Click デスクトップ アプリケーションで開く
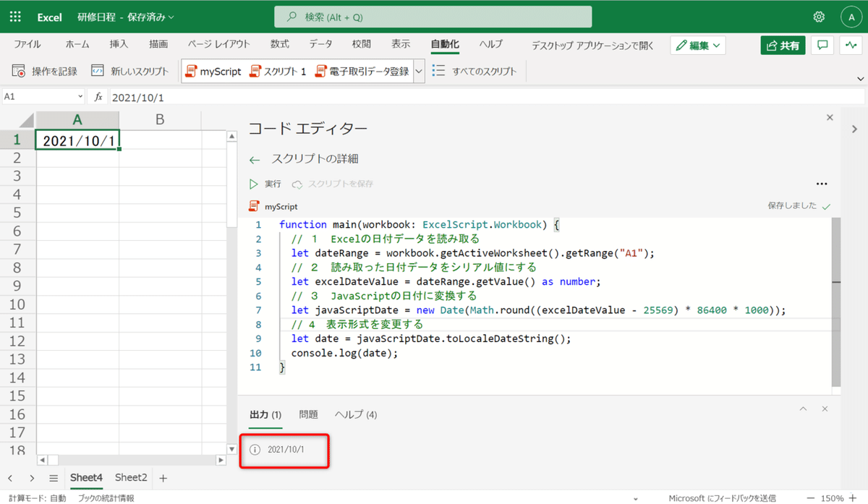Image resolution: width=868 pixels, height=504 pixels. [592, 46]
